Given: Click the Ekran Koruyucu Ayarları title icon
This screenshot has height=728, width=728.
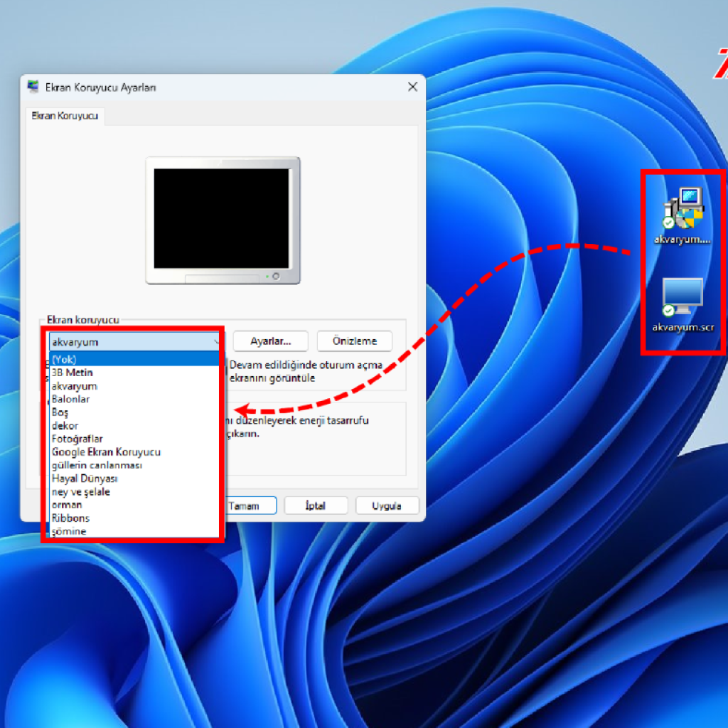Looking at the screenshot, I should click(x=33, y=87).
